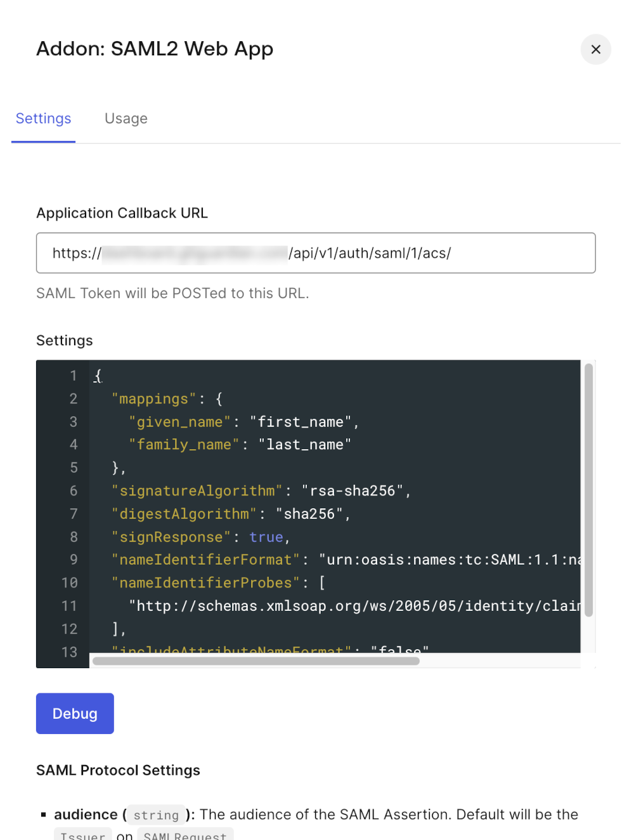Click the "nameIdentifierProbes" key on line 10
This screenshot has height=840, width=634.
click(205, 583)
